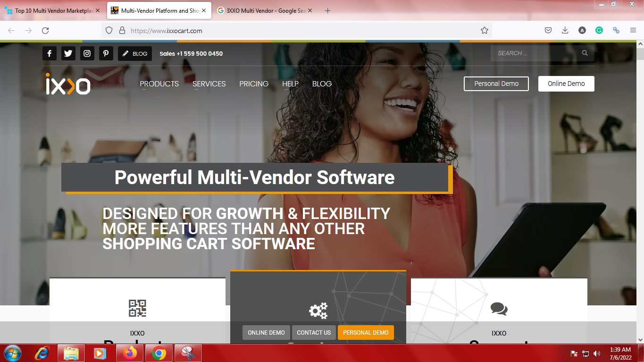The image size is (644, 362).
Task: Click the search magnifier icon on the site
Action: (585, 53)
